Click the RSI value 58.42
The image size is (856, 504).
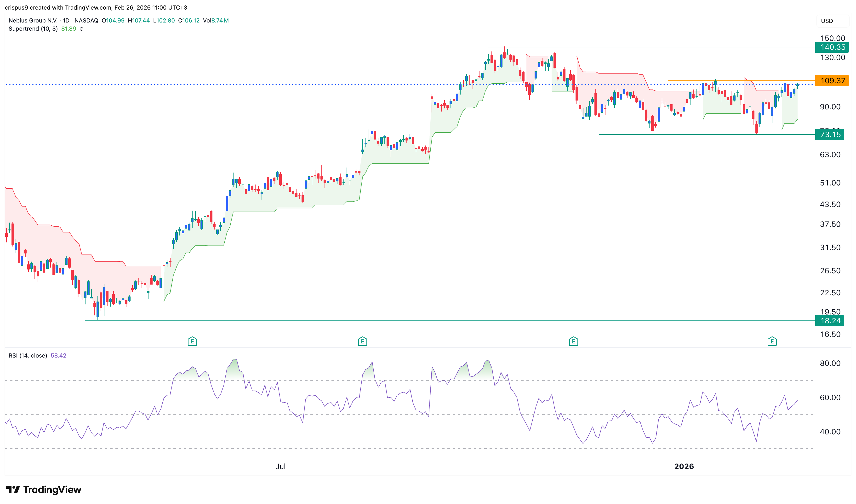58,356
